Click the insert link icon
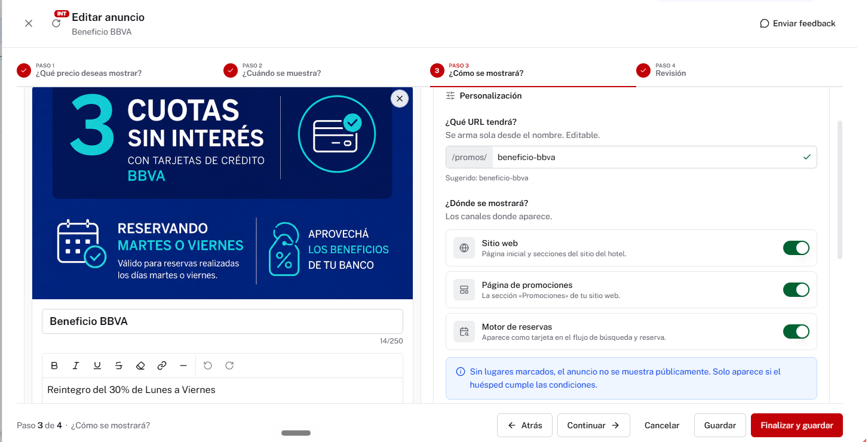This screenshot has width=868, height=442. [162, 366]
